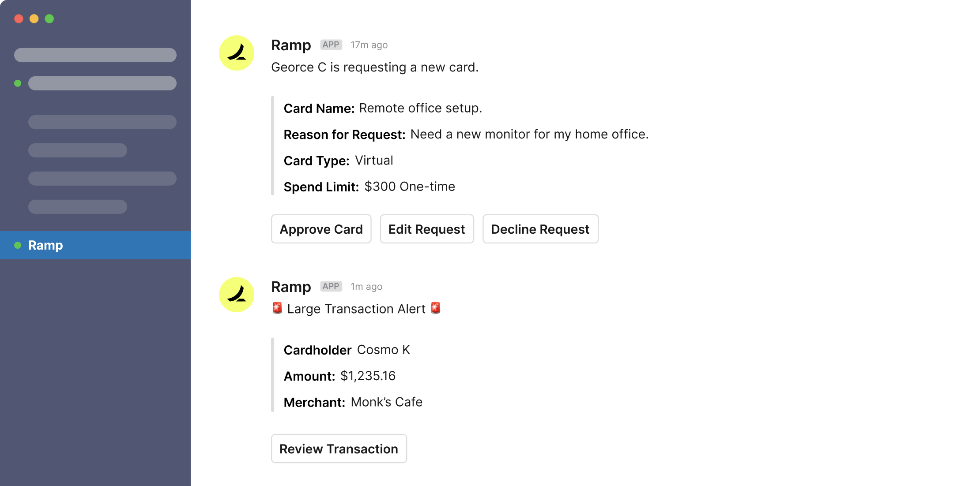Click the red siren emoji after Large Transaction Alert
This screenshot has width=980, height=486.
coord(436,308)
